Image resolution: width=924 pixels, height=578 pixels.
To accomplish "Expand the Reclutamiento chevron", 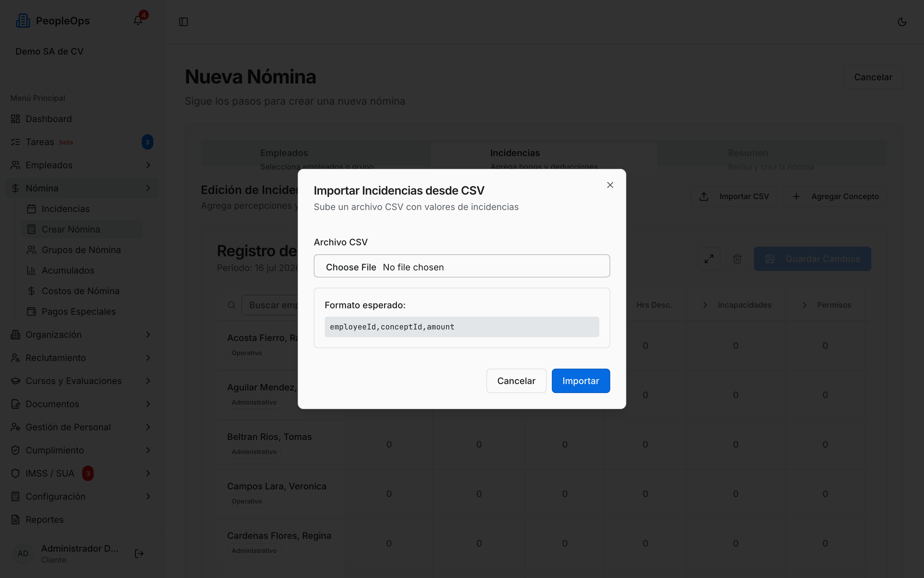I will (148, 358).
